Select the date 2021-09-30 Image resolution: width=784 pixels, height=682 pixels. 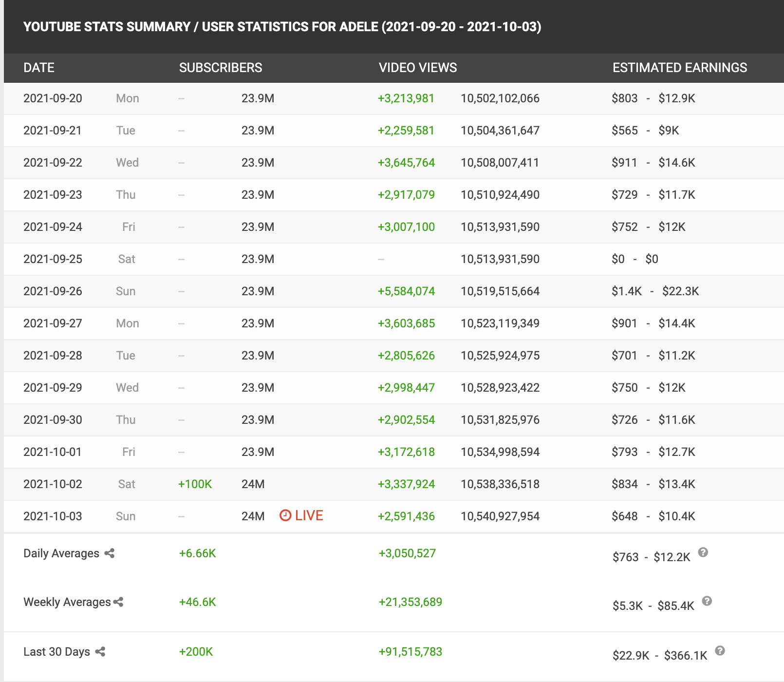[53, 420]
